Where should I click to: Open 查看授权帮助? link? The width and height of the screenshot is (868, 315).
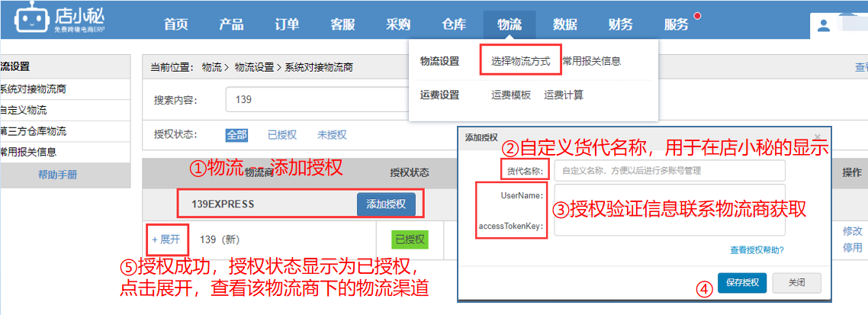[x=757, y=250]
